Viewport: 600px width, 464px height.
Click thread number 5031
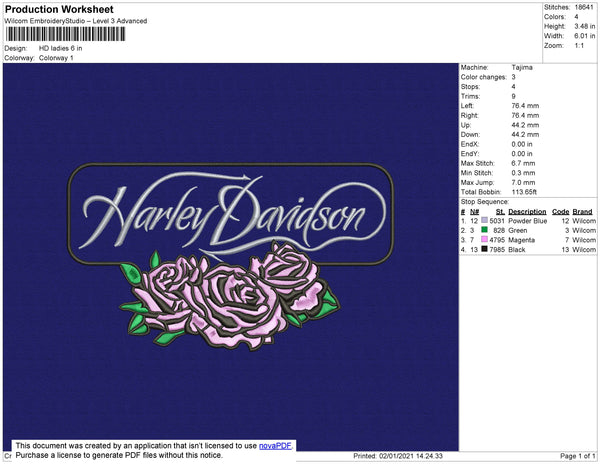pyautogui.click(x=497, y=221)
